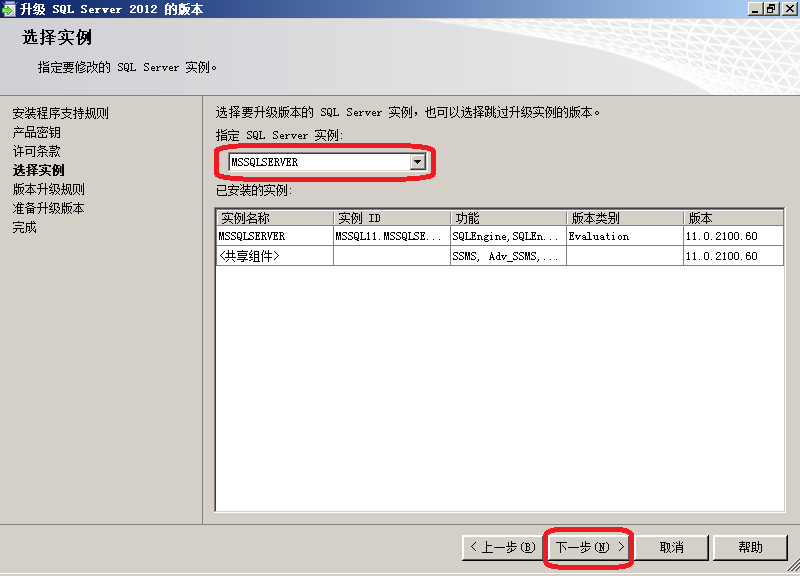Click the MSSQL11.MSSQLSE... instance ID cell
The image size is (800, 576).
point(392,236)
